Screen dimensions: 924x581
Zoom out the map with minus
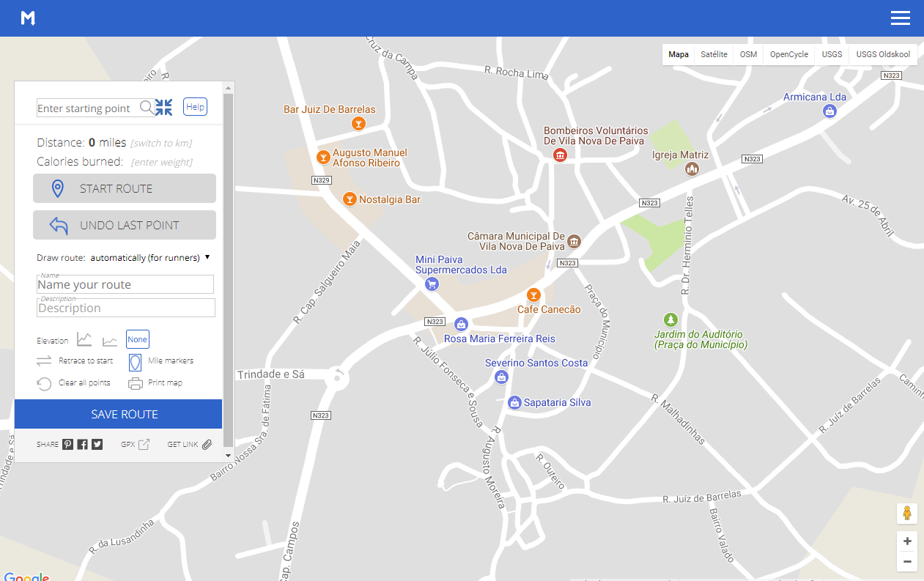[x=907, y=562]
